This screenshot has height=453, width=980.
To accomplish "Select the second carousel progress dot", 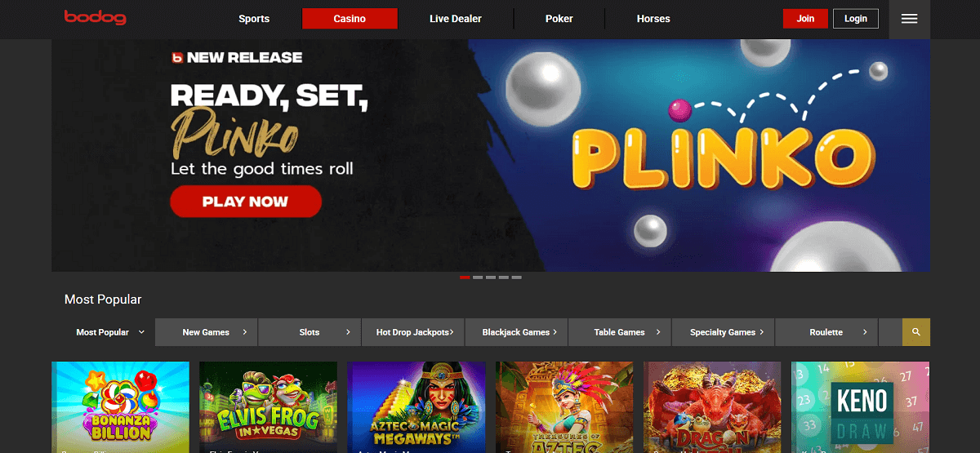I will 478,278.
